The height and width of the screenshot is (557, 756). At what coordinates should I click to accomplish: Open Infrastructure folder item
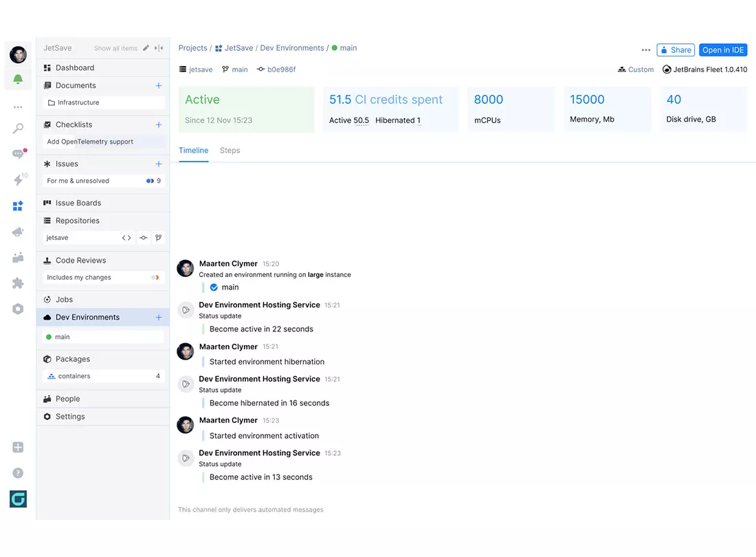pyautogui.click(x=103, y=102)
